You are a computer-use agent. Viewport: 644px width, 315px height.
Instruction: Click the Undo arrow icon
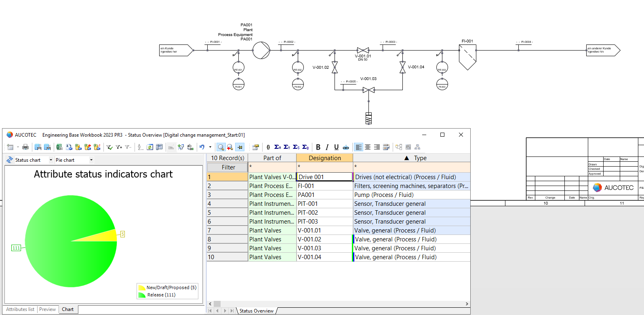tap(202, 147)
